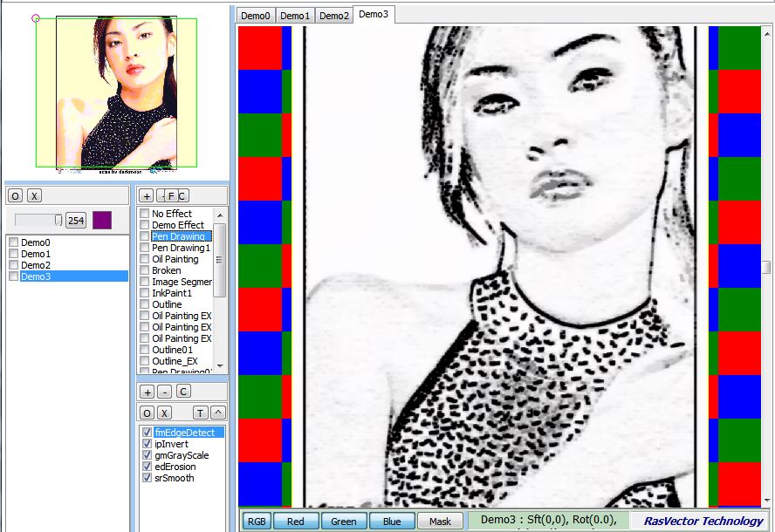This screenshot has height=532, width=775.
Task: Click the C button beside the filter minus button
Action: (183, 392)
